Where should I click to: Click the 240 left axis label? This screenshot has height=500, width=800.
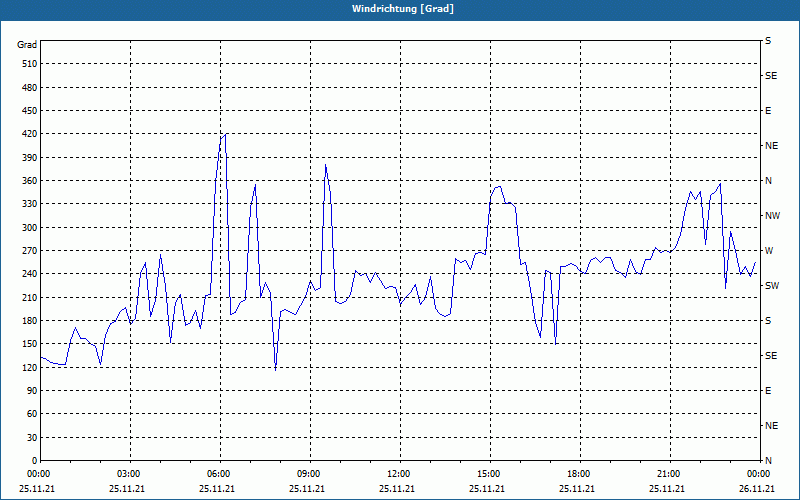tap(30, 274)
